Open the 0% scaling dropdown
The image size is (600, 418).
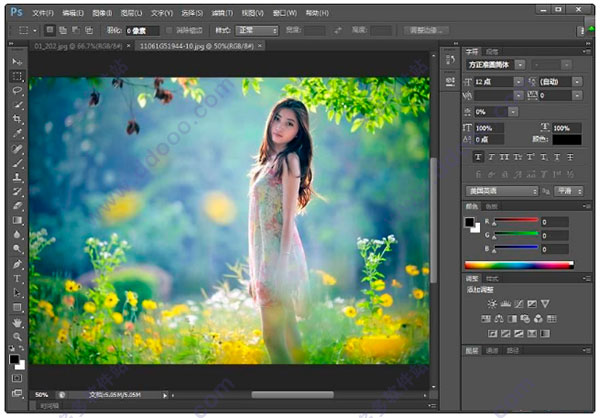coord(513,112)
